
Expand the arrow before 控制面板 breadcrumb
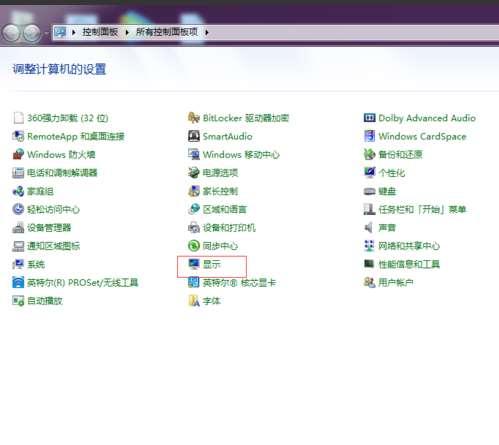click(x=74, y=32)
